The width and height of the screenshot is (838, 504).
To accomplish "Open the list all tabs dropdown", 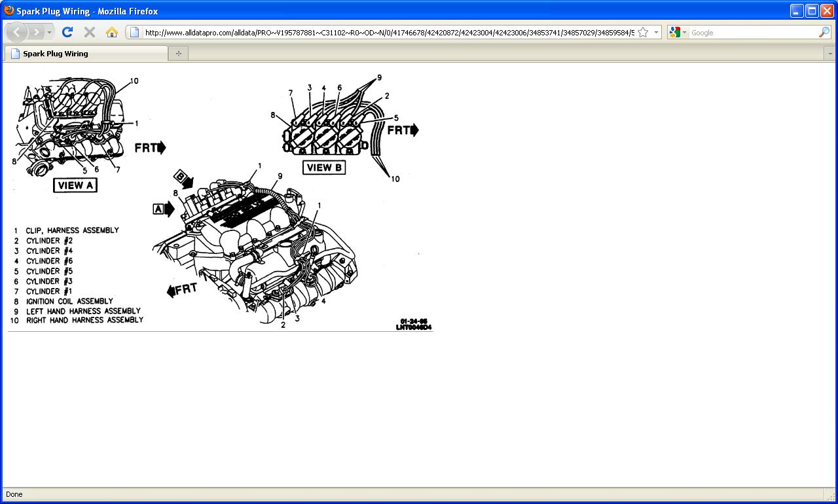I will pyautogui.click(x=831, y=54).
